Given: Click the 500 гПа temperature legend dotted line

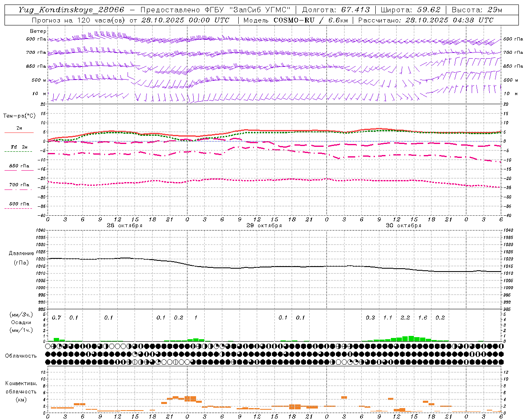Looking at the screenshot, I should pos(18,208).
